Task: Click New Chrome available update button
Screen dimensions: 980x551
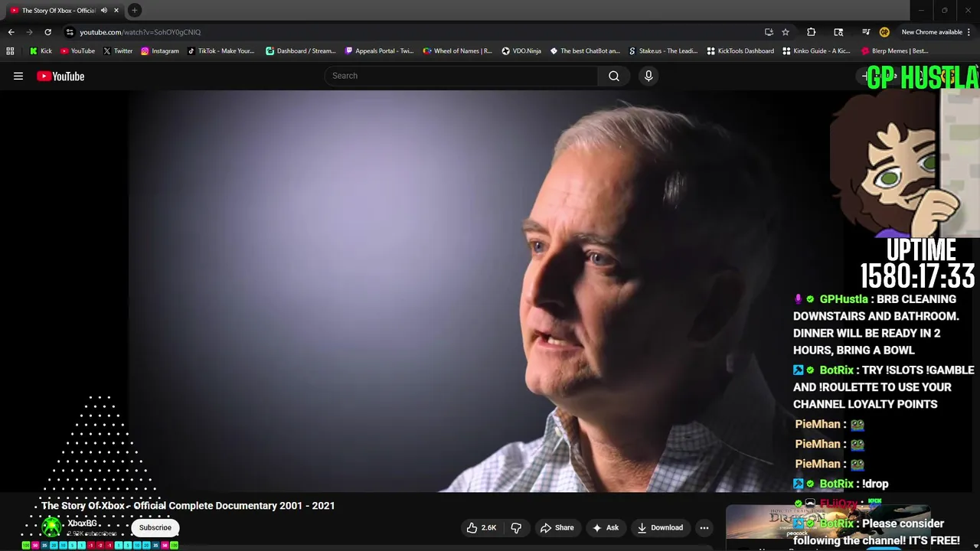Action: click(x=932, y=32)
